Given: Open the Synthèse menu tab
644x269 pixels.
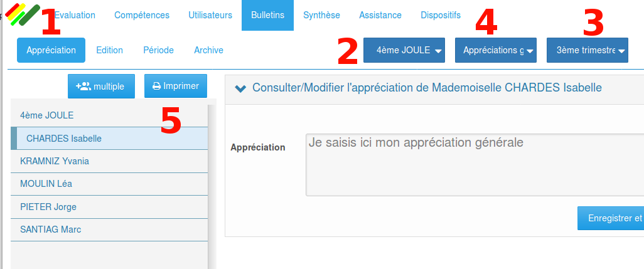Looking at the screenshot, I should point(321,15).
